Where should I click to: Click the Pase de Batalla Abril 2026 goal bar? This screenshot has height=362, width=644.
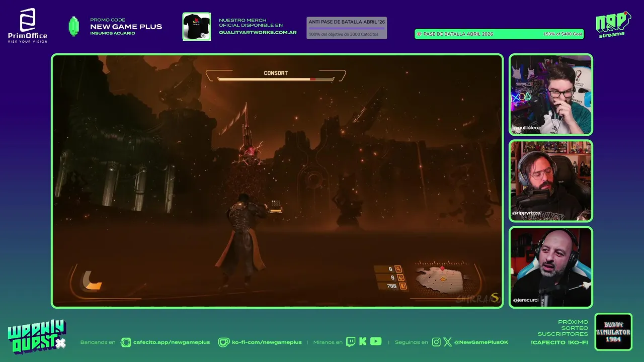coord(499,34)
